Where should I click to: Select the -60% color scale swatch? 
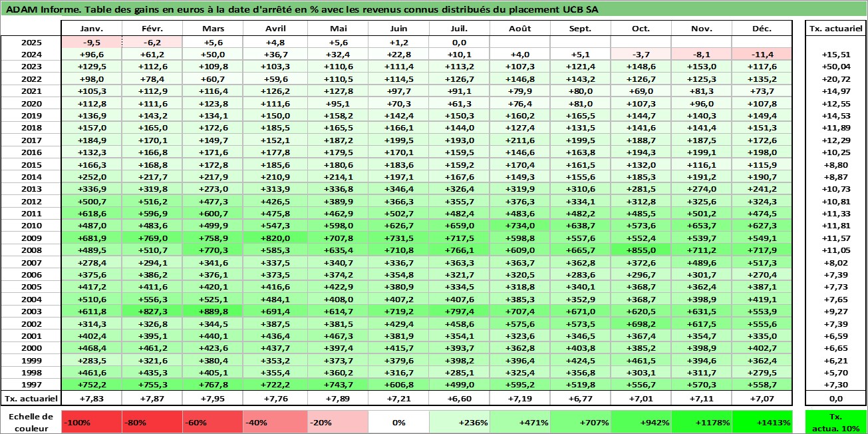(x=213, y=422)
